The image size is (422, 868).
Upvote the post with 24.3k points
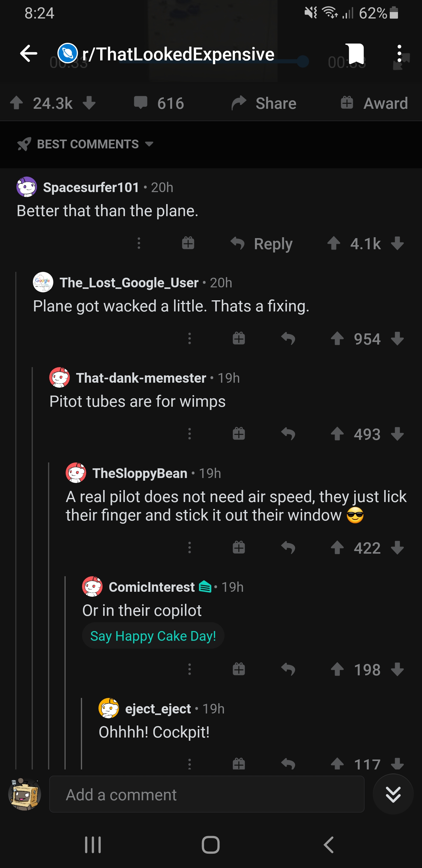tap(16, 103)
